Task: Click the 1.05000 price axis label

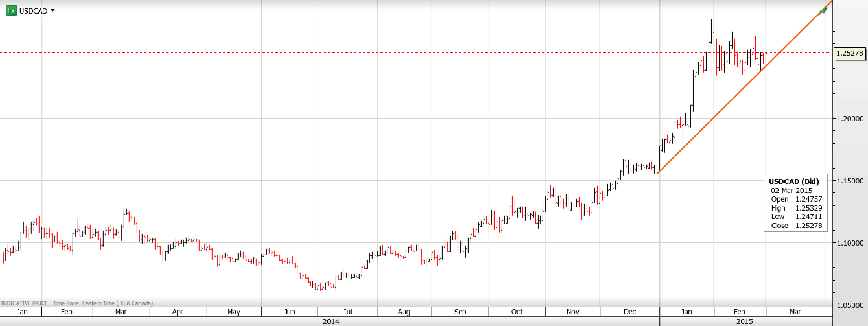Action: click(850, 305)
